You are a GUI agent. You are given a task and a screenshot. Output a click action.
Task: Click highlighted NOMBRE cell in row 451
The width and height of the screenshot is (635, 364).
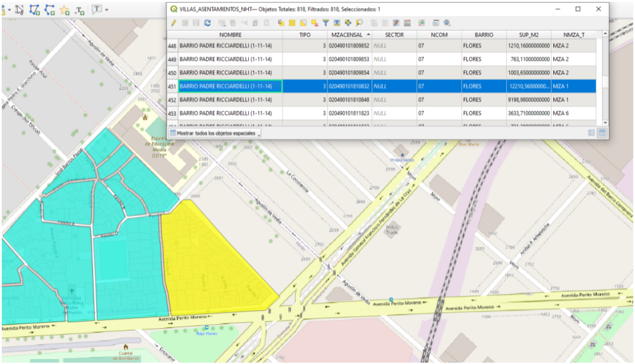230,86
